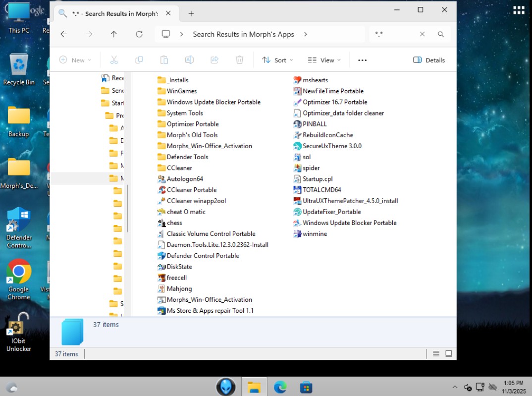Click the search input field
Image resolution: width=532 pixels, height=396 pixels.
pyautogui.click(x=394, y=34)
